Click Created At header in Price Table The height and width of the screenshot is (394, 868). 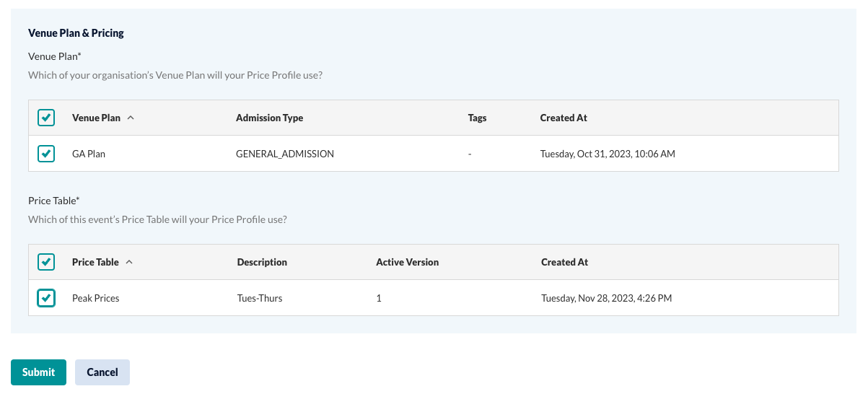[564, 262]
